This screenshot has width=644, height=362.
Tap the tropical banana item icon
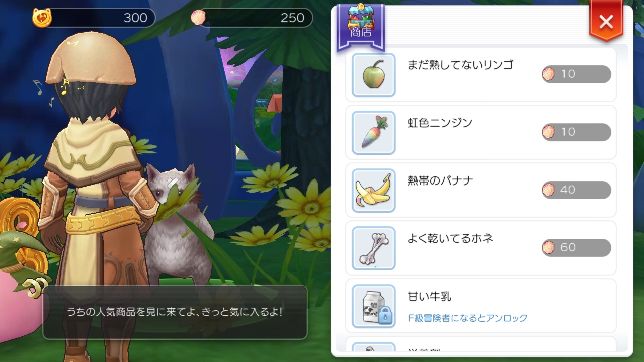click(373, 190)
